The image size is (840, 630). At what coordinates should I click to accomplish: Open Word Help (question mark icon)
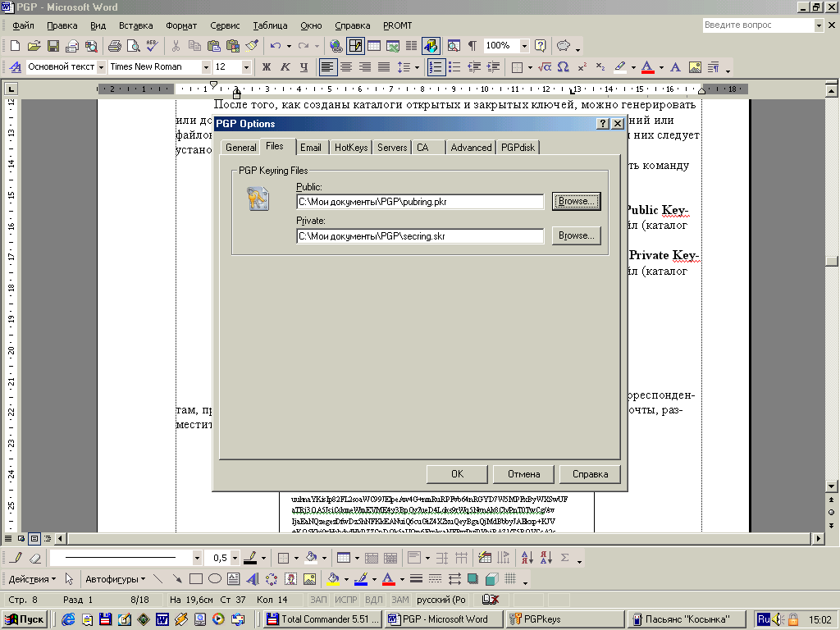point(540,46)
